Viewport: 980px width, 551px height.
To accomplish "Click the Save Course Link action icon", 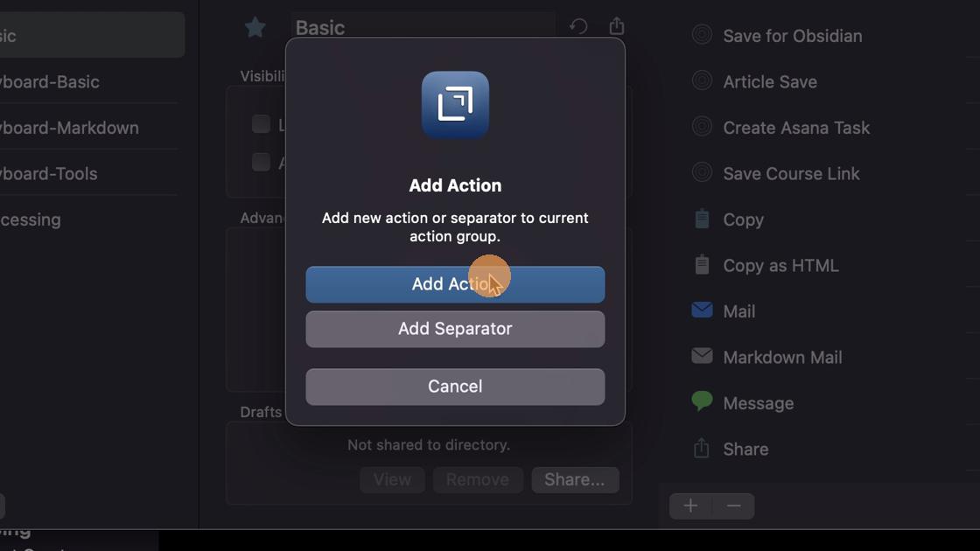I will (702, 172).
